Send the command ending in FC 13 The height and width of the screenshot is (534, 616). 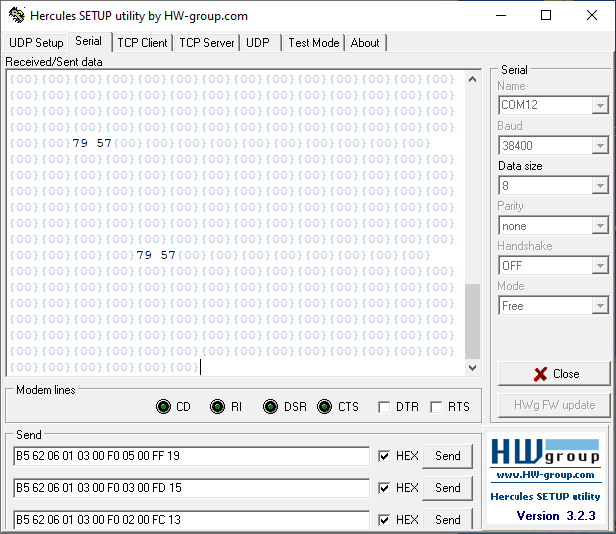pos(447,520)
